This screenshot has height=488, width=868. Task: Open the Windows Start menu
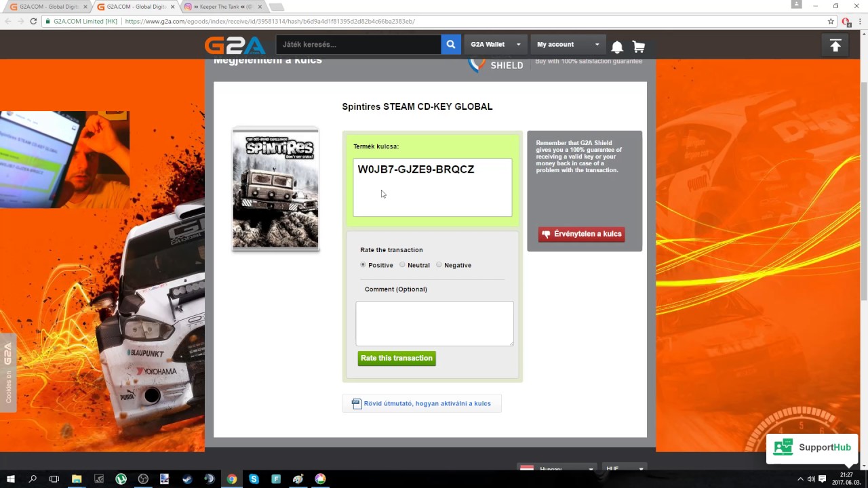pyautogui.click(x=11, y=479)
